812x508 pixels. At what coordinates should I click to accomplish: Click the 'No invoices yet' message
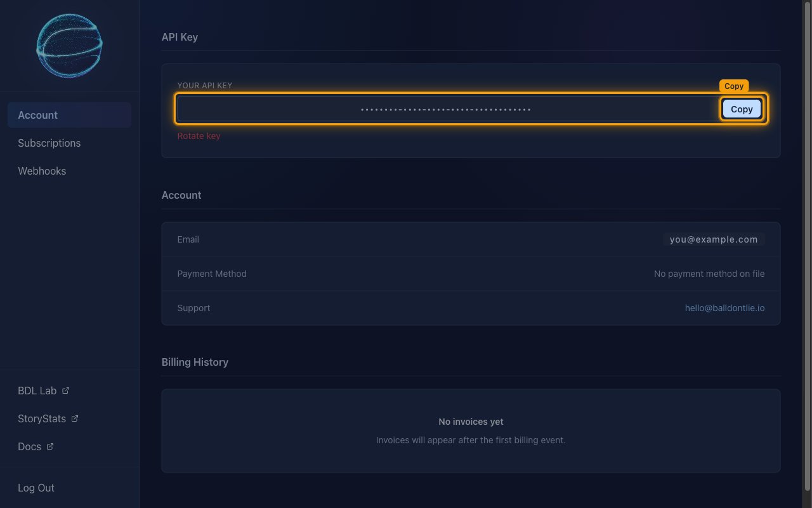(471, 422)
